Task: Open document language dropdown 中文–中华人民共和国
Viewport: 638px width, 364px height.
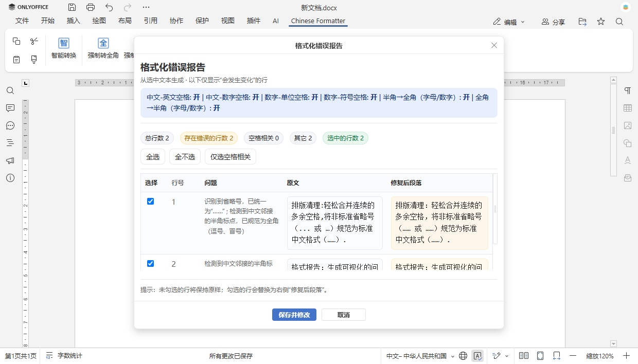Action: (420, 356)
